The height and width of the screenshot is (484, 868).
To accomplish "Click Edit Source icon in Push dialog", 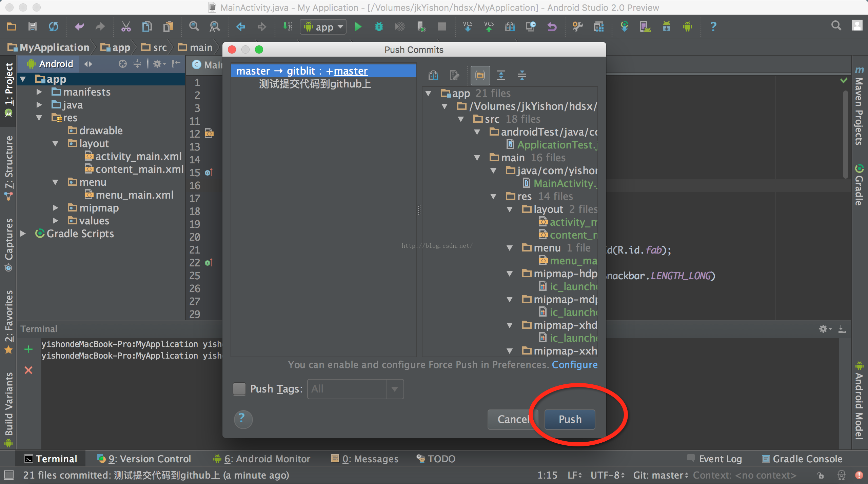I will [454, 75].
